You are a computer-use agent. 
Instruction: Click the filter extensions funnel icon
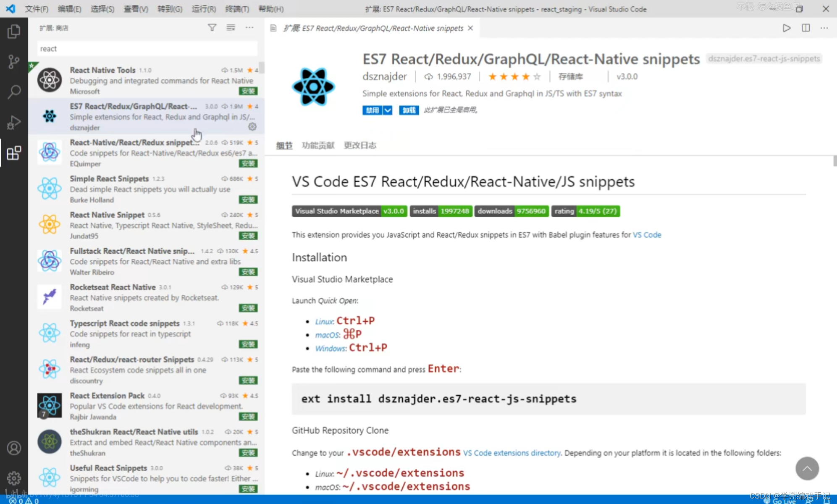[212, 28]
